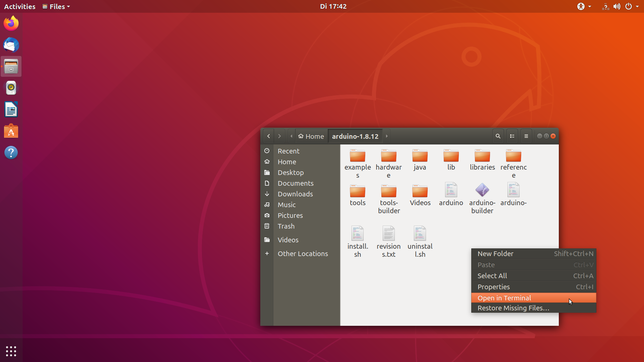The image size is (644, 362).
Task: Open Videos bookmark in the sidebar
Action: tap(300, 240)
